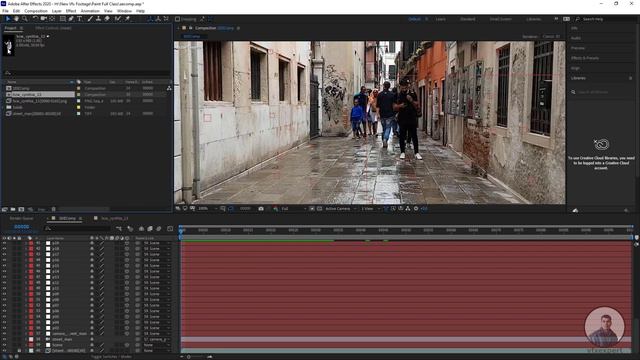Open the parent dropdown for the street_man layer
This screenshot has width=640, height=360.
click(x=157, y=339)
